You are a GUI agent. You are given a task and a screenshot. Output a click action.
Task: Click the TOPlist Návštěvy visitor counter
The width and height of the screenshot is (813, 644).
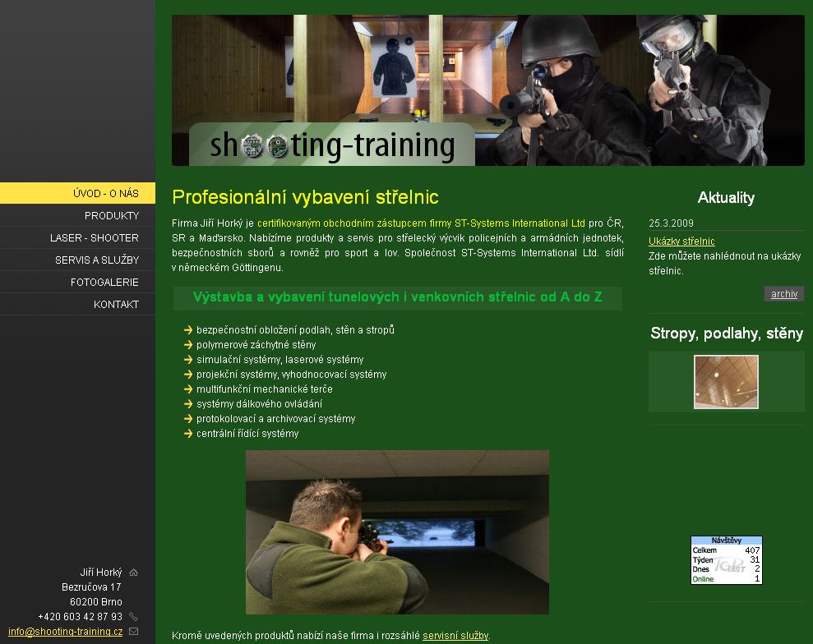[x=727, y=560]
